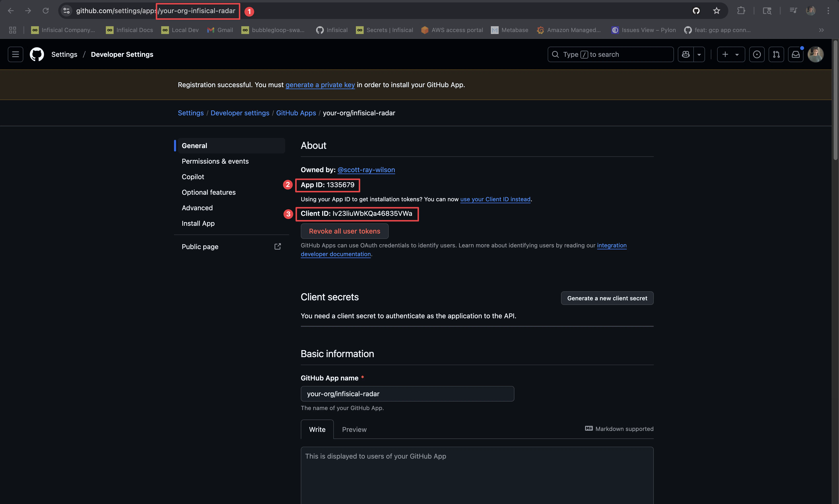Viewport: 839px width, 504px height.
Task: Go to GitHub Apps breadcrumb link
Action: pos(296,113)
